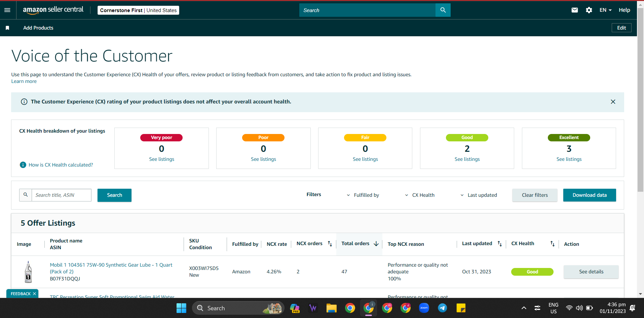See listings under Excellent
Viewport: 644px width, 318px height.
click(x=569, y=159)
